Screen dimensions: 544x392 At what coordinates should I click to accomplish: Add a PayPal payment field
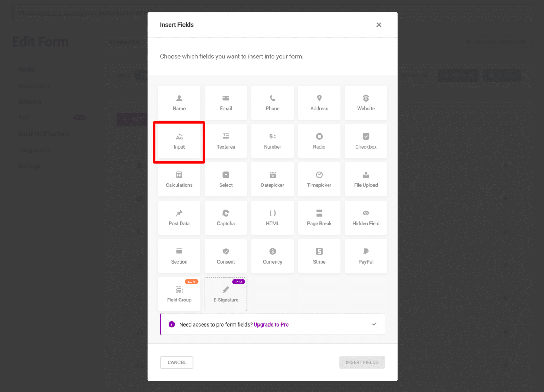point(366,255)
